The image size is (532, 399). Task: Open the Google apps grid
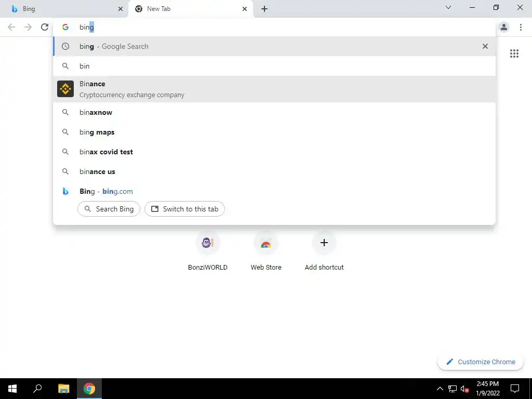tap(514, 54)
